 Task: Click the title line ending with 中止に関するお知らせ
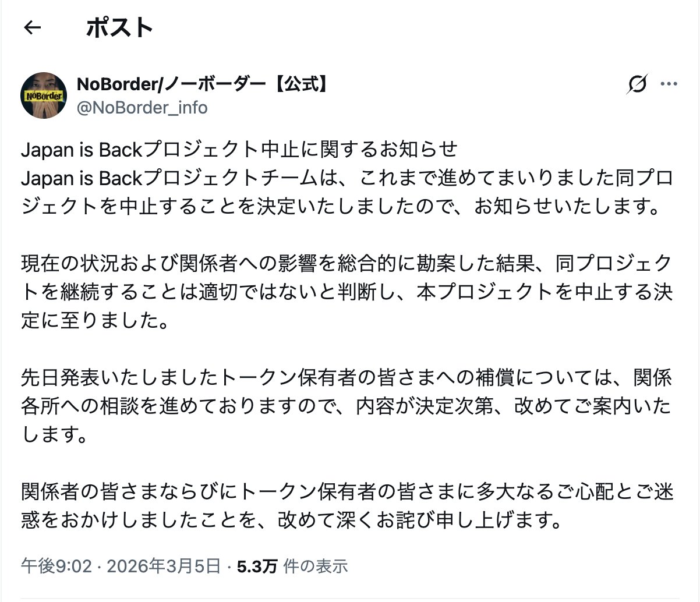(239, 150)
